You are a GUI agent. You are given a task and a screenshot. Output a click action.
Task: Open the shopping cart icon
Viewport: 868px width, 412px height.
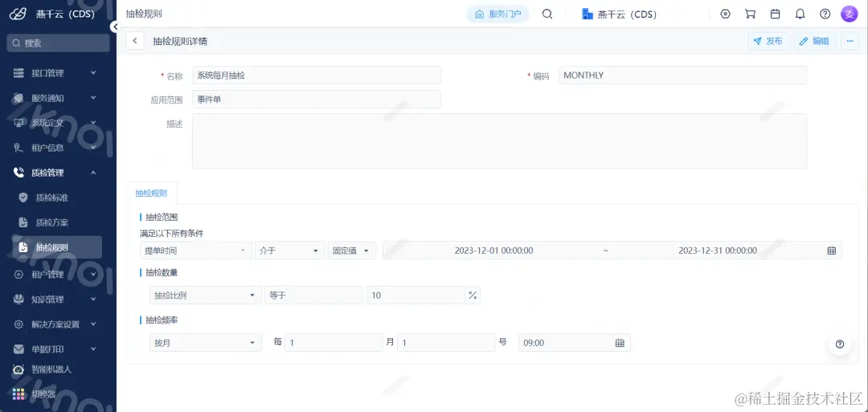tap(750, 14)
